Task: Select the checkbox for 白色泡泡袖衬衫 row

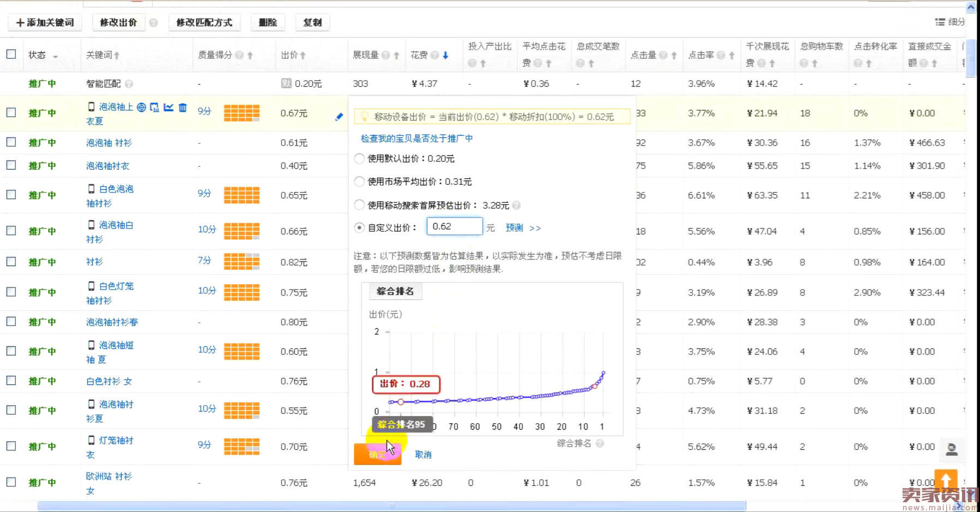Action: pyautogui.click(x=11, y=195)
